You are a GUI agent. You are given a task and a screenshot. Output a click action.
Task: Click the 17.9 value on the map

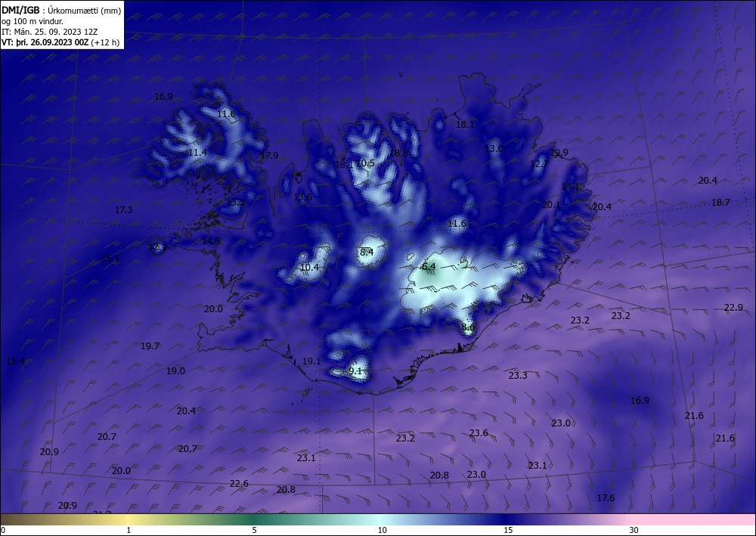click(x=269, y=155)
